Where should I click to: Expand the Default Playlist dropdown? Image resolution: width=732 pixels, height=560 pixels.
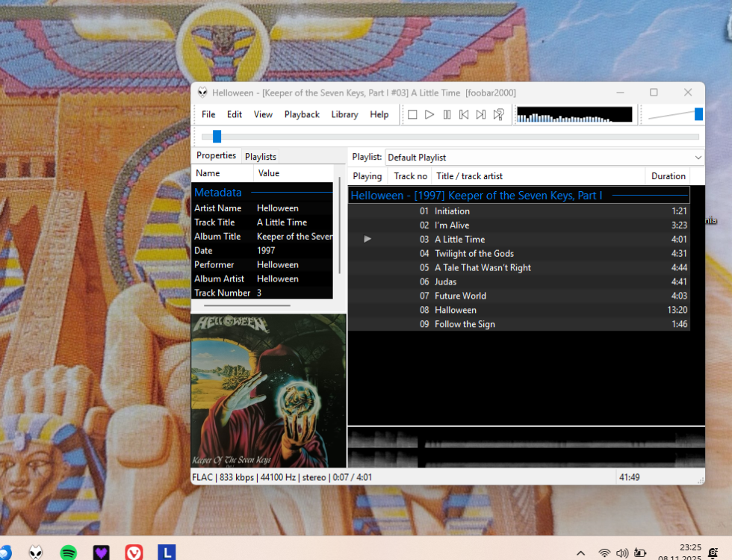coord(698,158)
